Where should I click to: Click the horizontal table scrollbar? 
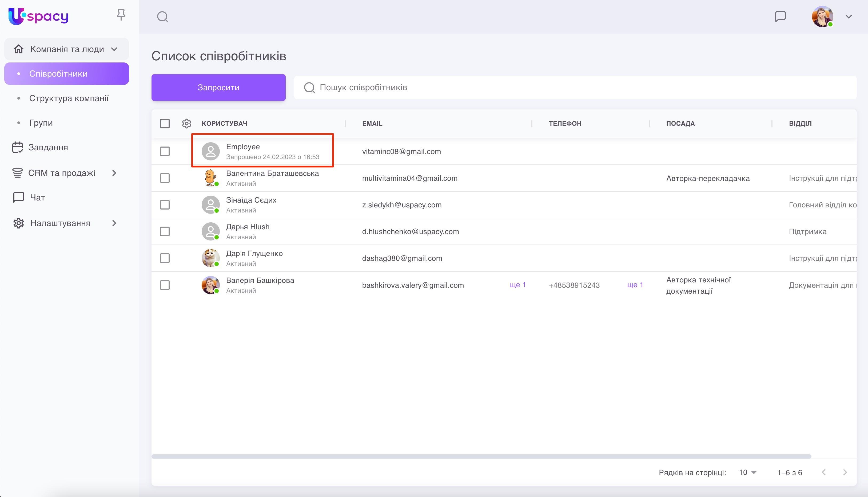tap(481, 456)
